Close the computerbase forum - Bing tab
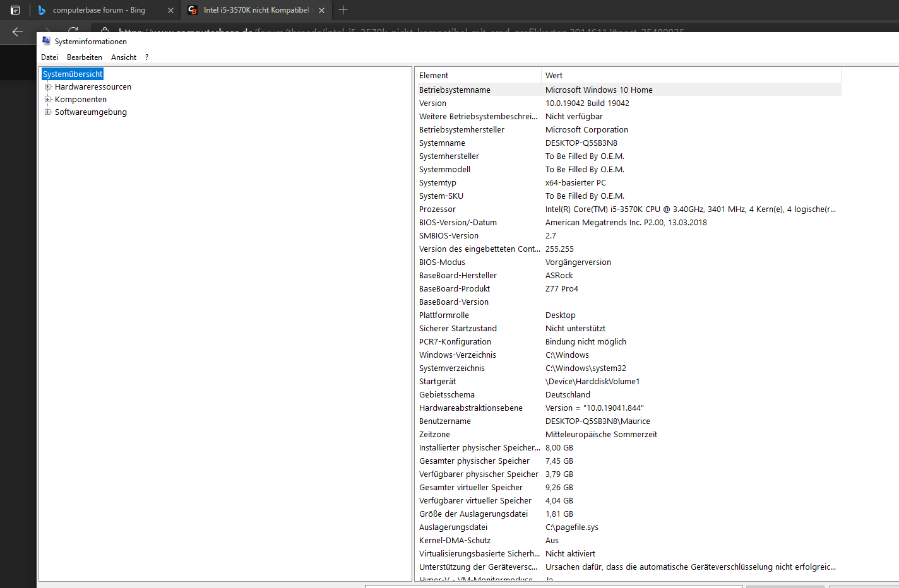This screenshot has height=588, width=899. (x=170, y=10)
